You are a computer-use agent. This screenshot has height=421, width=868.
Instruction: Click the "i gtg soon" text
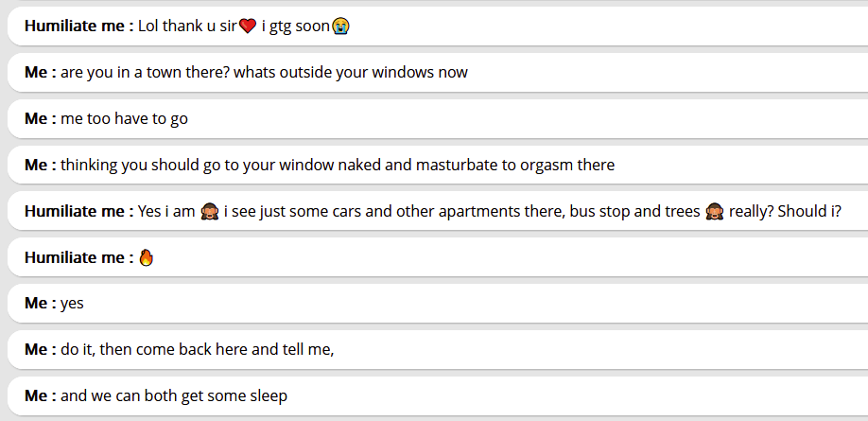point(295,26)
